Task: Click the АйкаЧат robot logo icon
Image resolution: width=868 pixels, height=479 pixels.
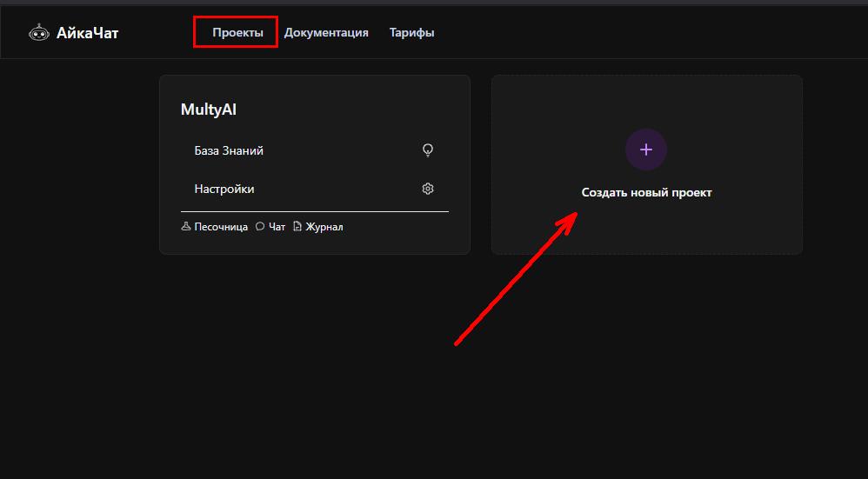Action: pyautogui.click(x=38, y=33)
